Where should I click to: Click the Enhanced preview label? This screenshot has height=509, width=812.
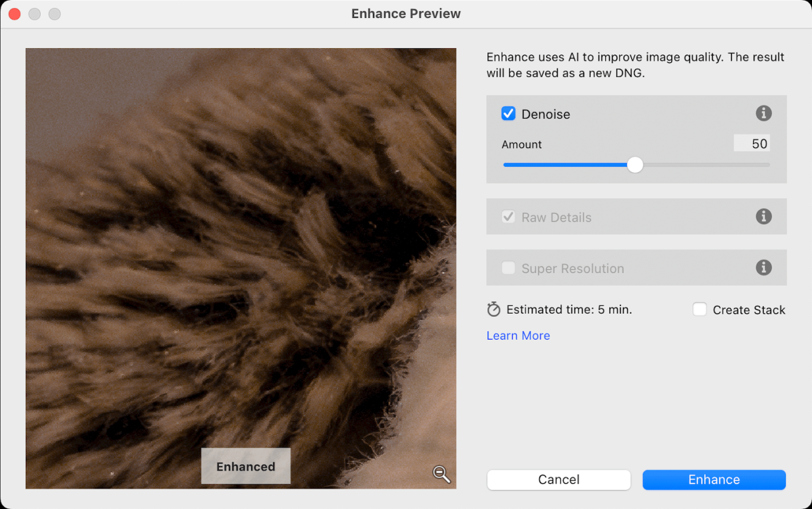pyautogui.click(x=246, y=466)
